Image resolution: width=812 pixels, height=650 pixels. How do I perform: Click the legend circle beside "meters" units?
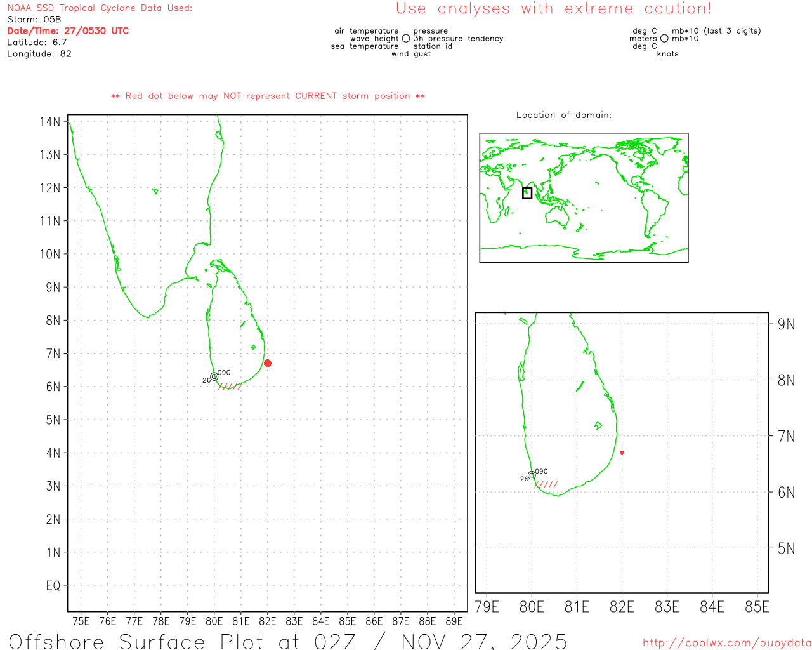(x=664, y=39)
